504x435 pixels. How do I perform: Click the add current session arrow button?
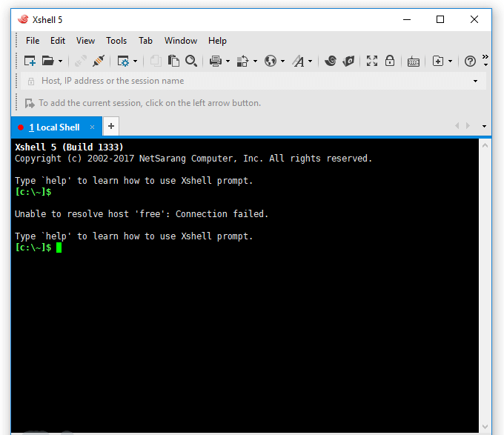pyautogui.click(x=30, y=104)
